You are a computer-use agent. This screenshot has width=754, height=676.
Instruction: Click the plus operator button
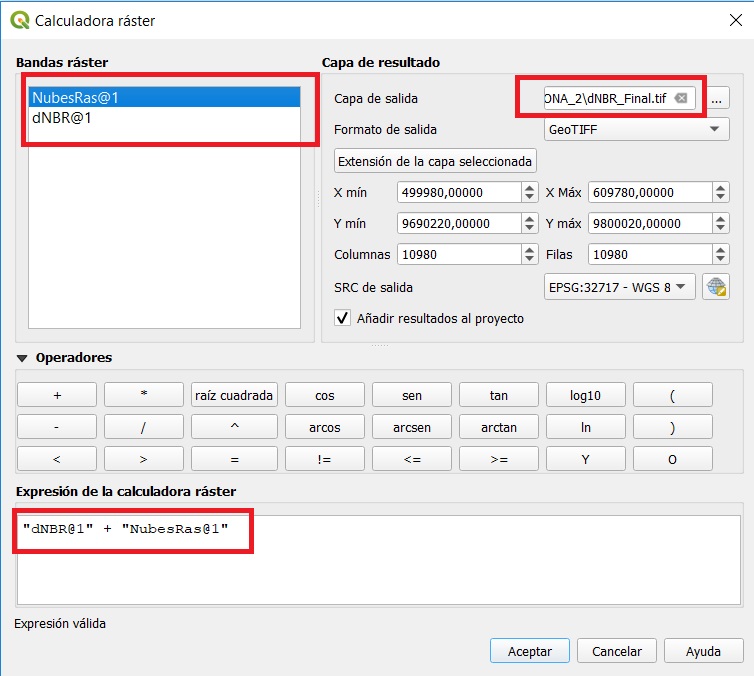57,395
